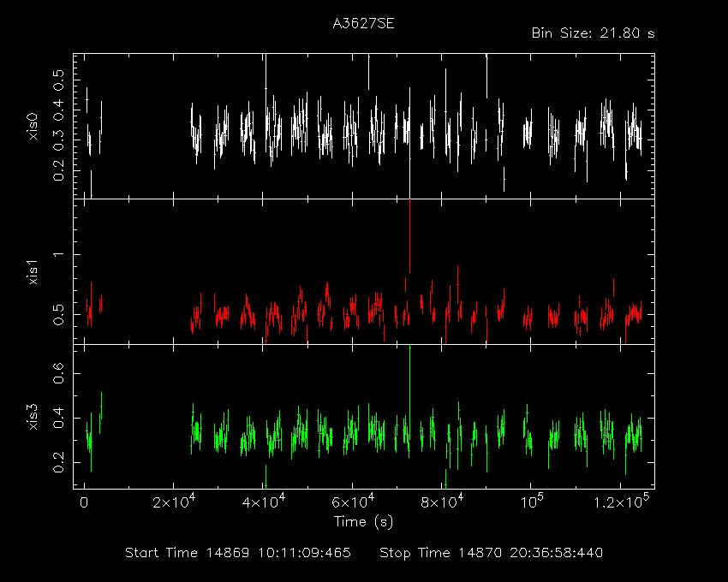Click the Time (s) x-axis label
This screenshot has height=582, width=728.
[x=363, y=522]
